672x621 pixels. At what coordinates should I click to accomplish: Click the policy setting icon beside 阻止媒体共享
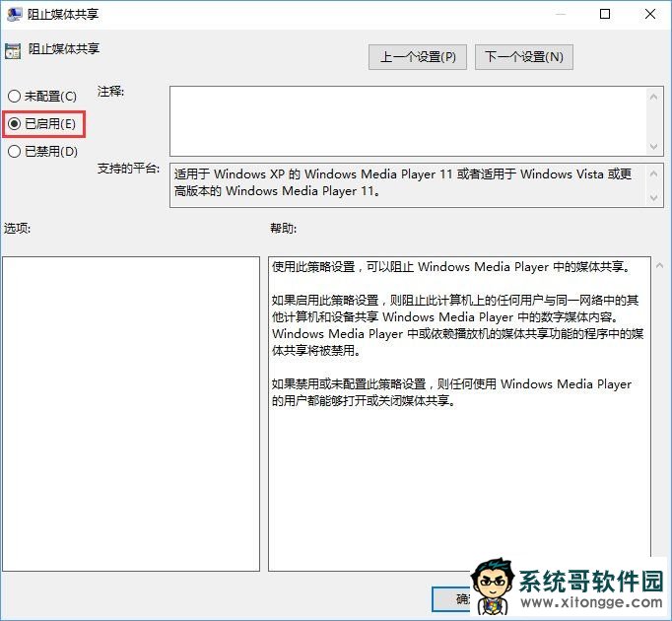[x=13, y=51]
